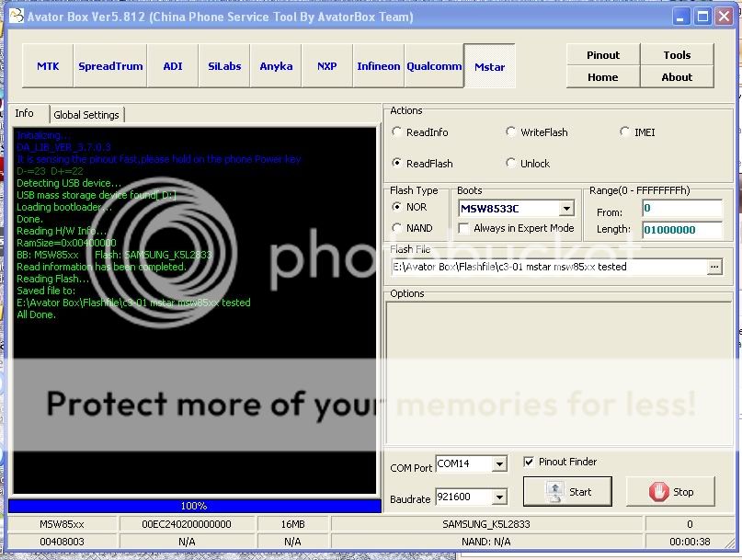
Task: Toggle the Pinout Finder checkbox
Action: (560, 462)
